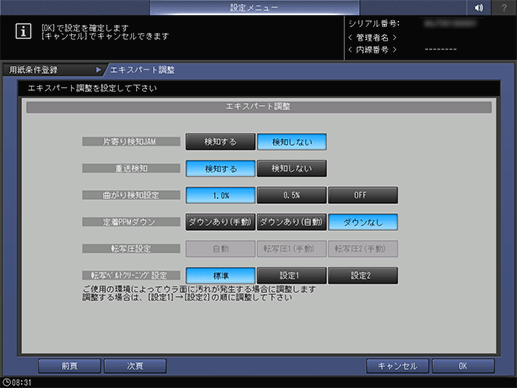Click the 管理者名 field label
The width and height of the screenshot is (517, 388).
(372, 37)
